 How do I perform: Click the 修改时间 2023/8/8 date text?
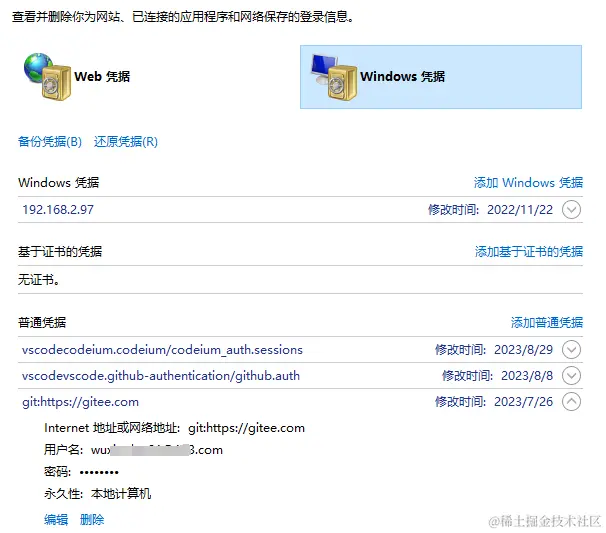click(x=497, y=376)
